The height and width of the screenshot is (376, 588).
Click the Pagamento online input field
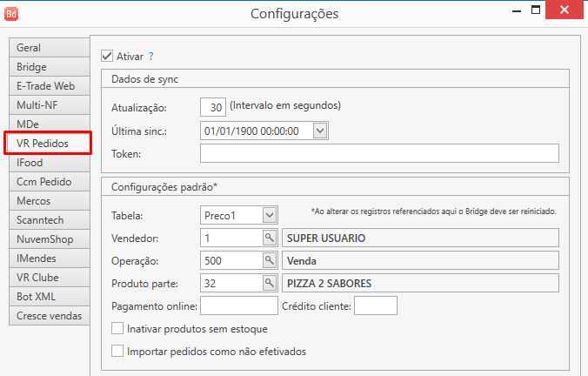pyautogui.click(x=239, y=305)
